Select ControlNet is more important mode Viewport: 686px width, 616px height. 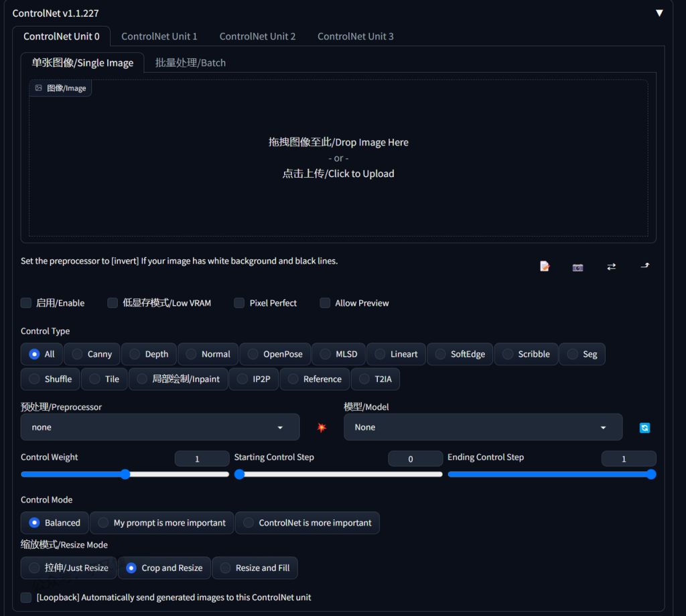coord(307,523)
